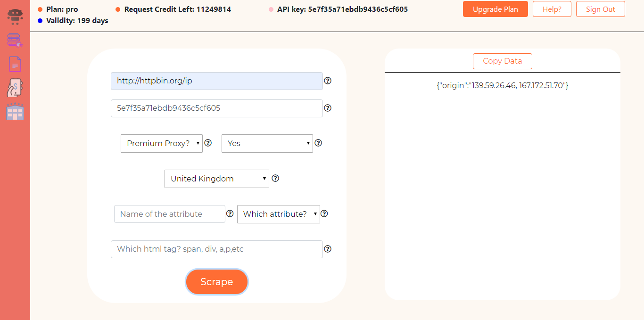644x320 pixels.
Task: Click the Copy Data button
Action: [503, 61]
